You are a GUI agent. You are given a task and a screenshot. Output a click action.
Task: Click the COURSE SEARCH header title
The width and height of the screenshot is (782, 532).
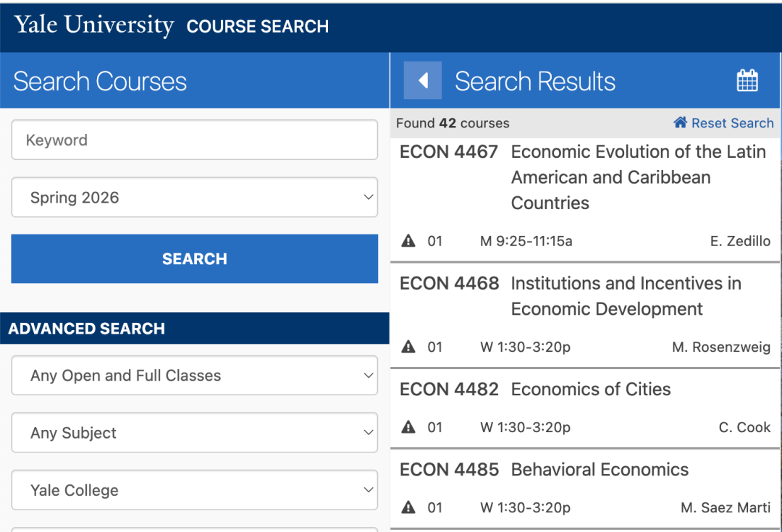pos(257,27)
